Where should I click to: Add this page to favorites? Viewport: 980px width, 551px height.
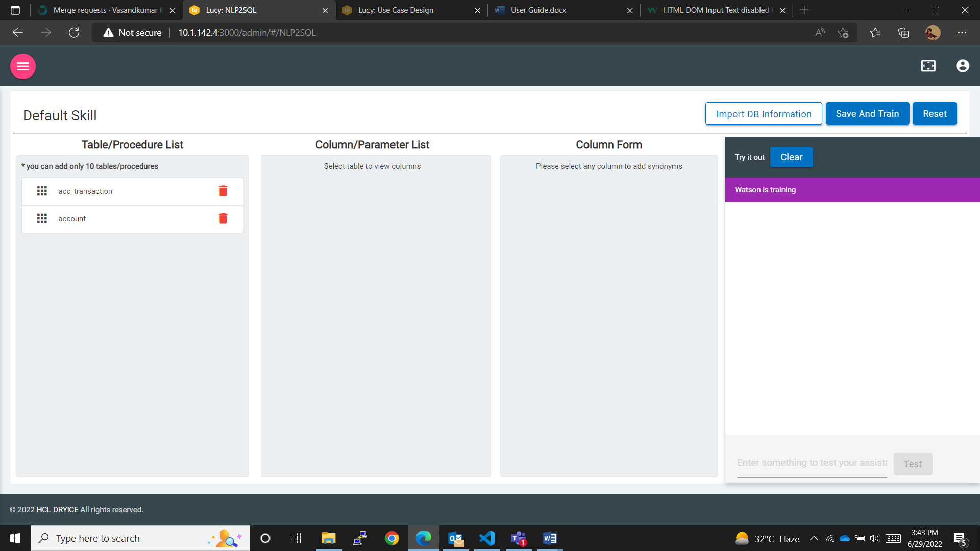[843, 33]
